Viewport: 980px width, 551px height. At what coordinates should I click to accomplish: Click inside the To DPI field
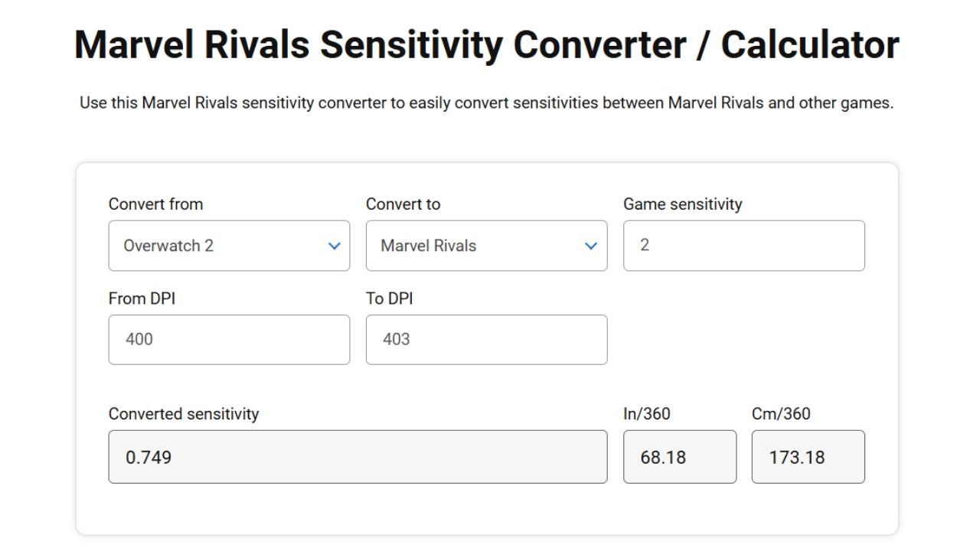point(486,339)
